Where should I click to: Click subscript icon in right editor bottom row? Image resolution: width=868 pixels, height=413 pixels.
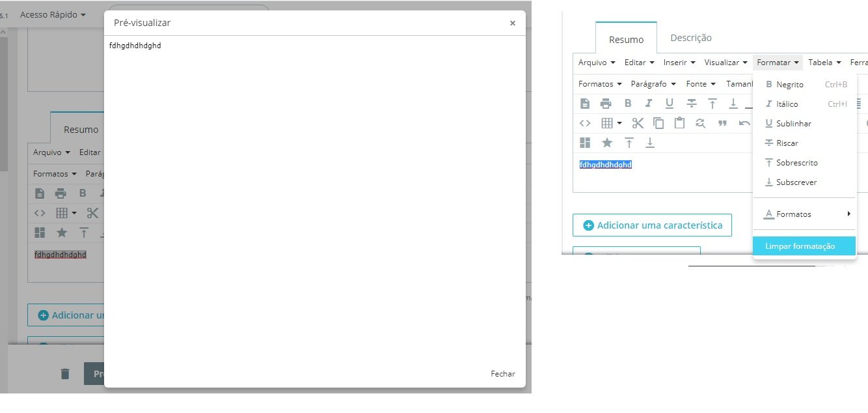point(650,142)
